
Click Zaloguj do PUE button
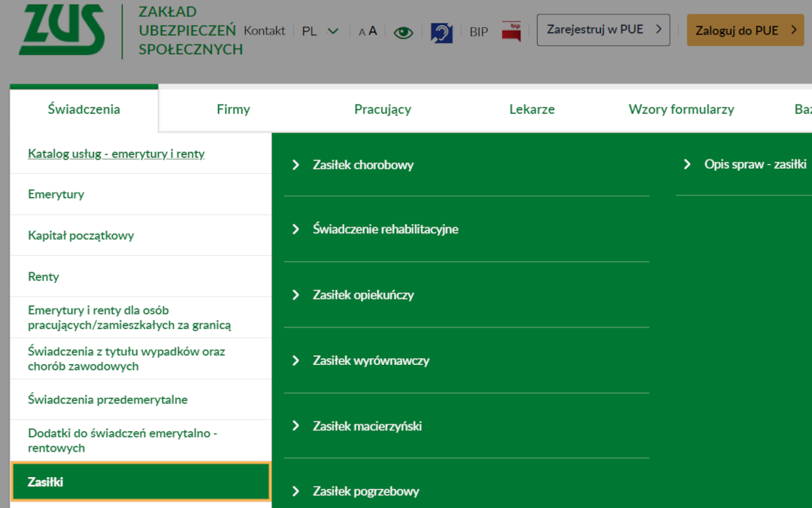pos(745,30)
